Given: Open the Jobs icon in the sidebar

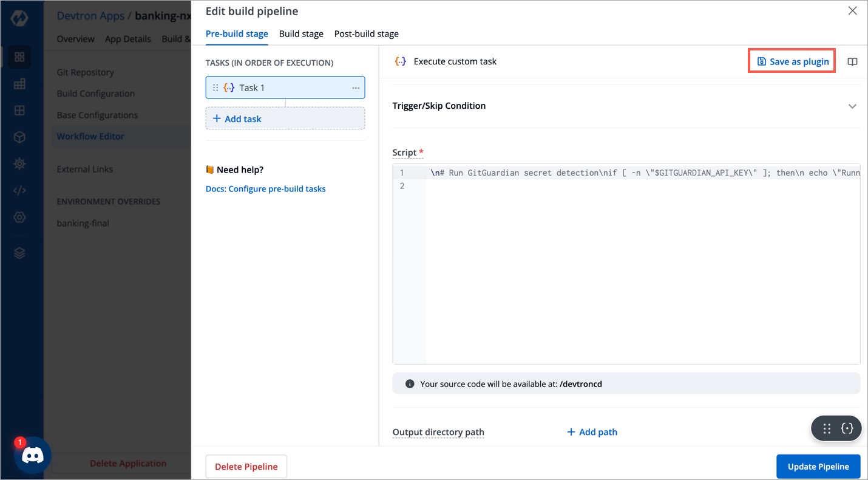Looking at the screenshot, I should (19, 83).
